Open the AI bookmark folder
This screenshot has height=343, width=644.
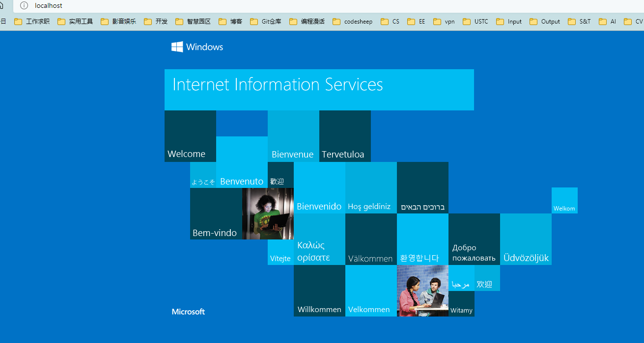608,22
